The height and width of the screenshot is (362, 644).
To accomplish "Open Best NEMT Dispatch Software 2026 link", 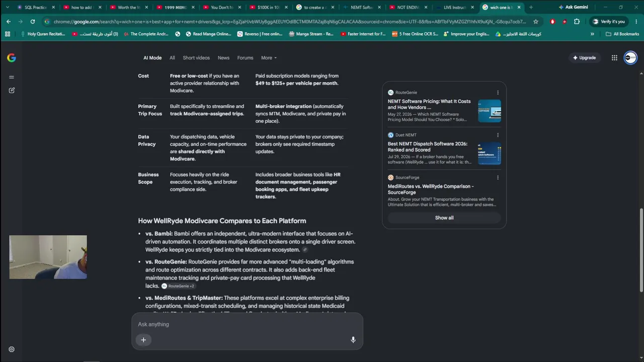I will click(x=428, y=147).
